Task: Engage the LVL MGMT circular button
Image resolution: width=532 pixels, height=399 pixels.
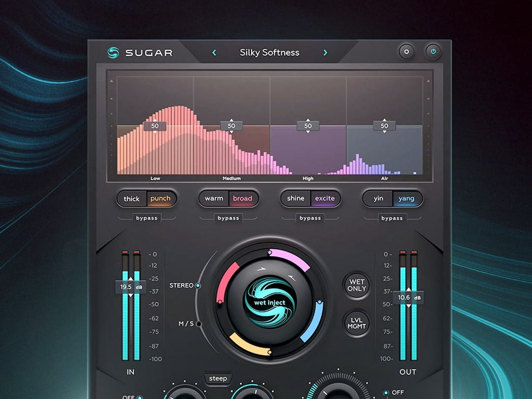Action: tap(356, 324)
